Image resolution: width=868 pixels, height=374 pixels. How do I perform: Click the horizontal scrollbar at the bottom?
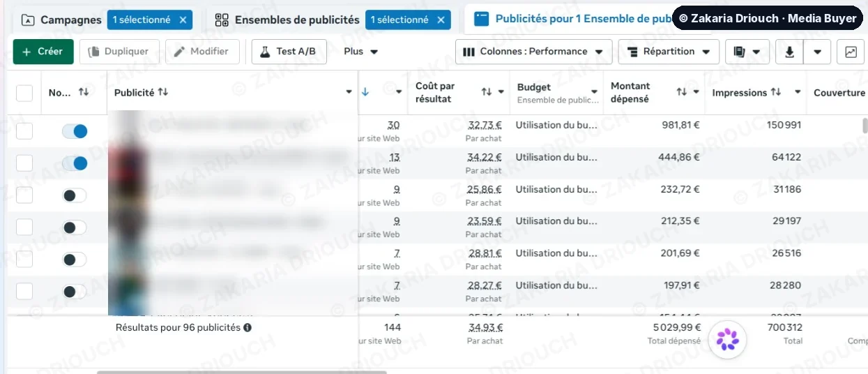click(x=241, y=372)
